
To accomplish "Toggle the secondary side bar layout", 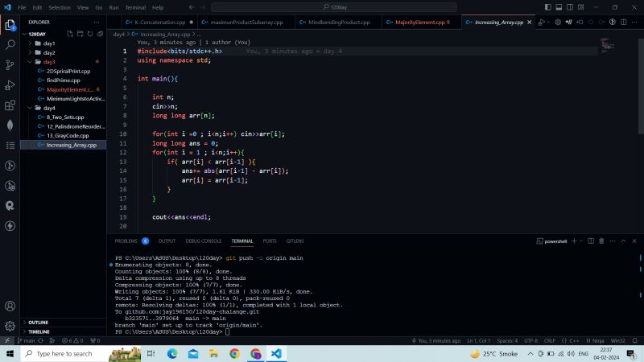I will pos(570,7).
